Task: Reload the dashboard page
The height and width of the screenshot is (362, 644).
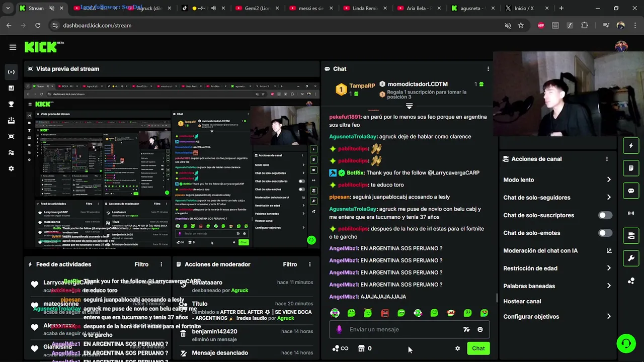Action: tap(38, 25)
